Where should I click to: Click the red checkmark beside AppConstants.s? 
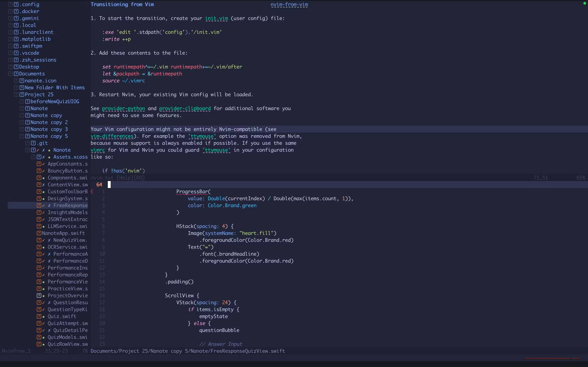coord(43,164)
